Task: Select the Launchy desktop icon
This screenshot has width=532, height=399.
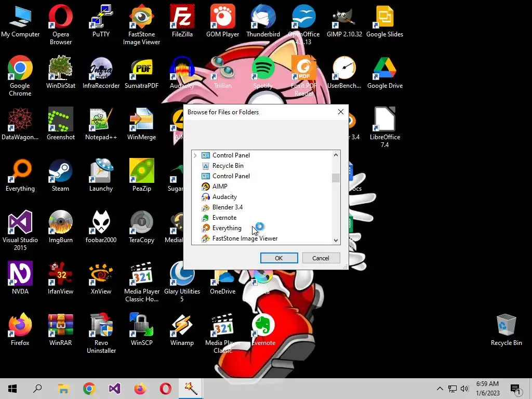Action: click(101, 175)
